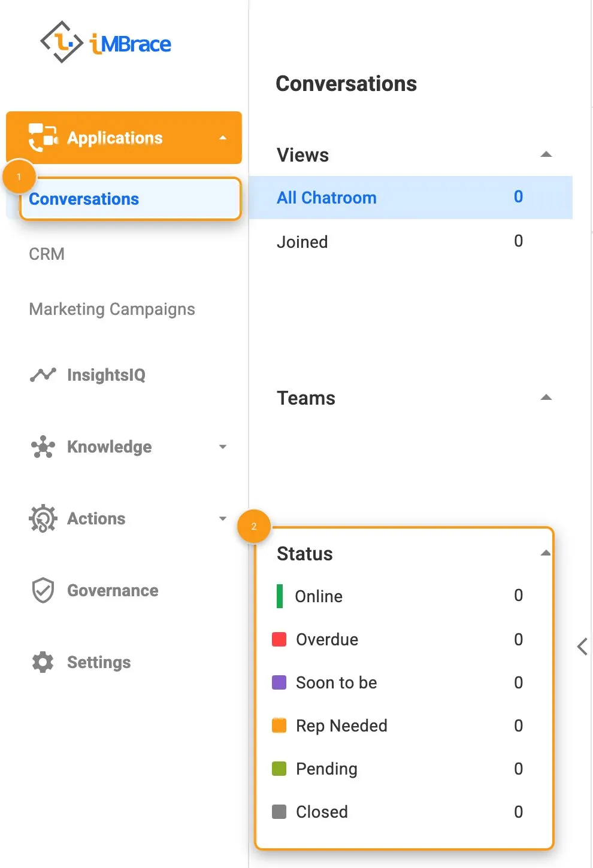The width and height of the screenshot is (593, 868).
Task: Click the Applications chat icon
Action: point(43,138)
